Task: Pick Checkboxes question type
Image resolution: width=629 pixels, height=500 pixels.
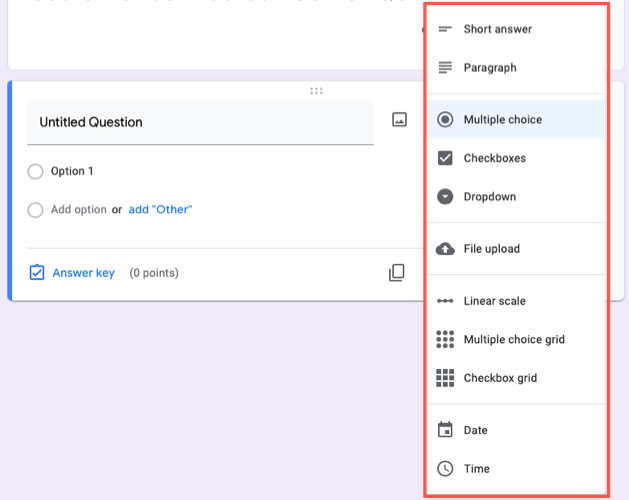Action: pos(494,158)
